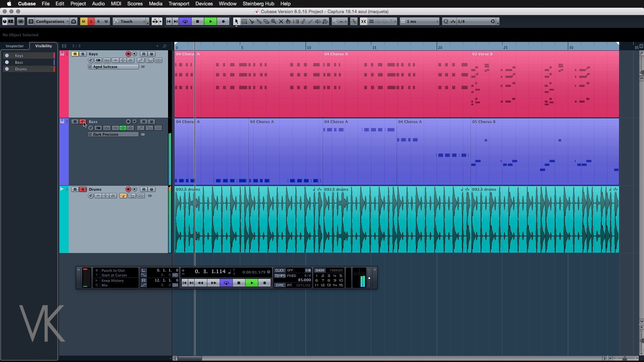Open the 1 ms grid type dropdown
This screenshot has width=644, height=362.
(x=419, y=21)
